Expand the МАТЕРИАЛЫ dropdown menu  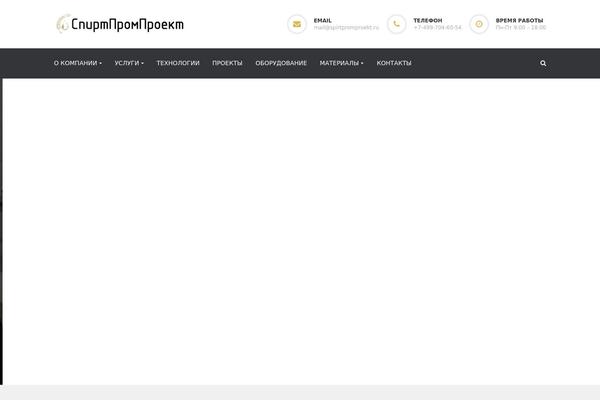pos(341,63)
